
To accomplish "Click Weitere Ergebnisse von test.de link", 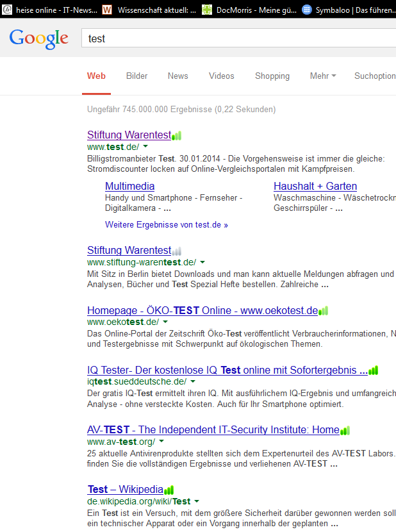I will point(166,224).
